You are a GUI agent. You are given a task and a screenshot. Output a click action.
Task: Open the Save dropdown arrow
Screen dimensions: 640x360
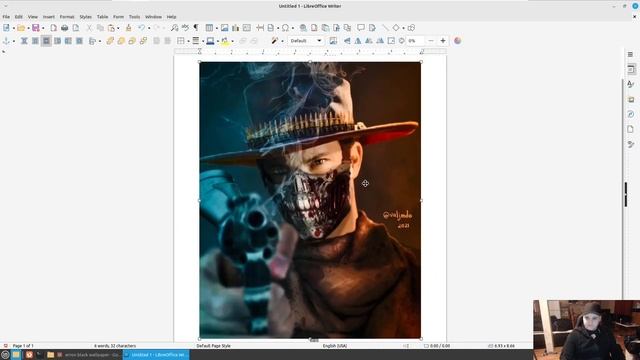pos(43,28)
